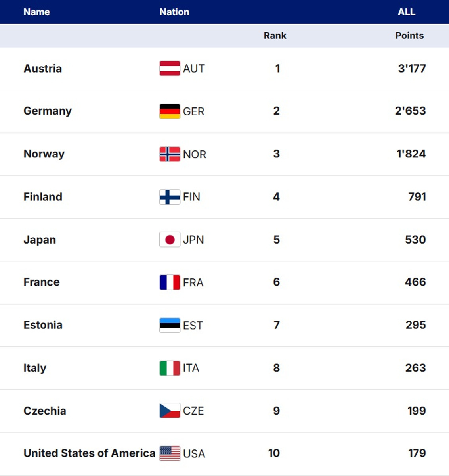
Task: Click the Austria flag icon
Action: click(170, 69)
